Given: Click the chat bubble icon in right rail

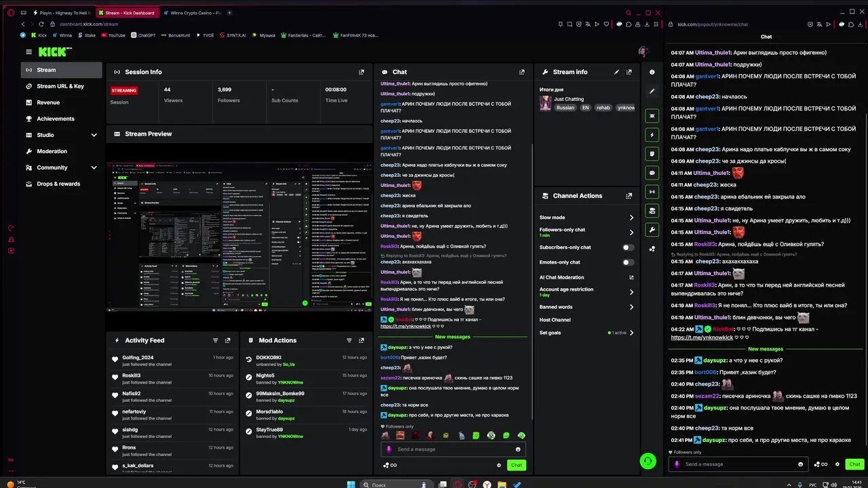Looking at the screenshot, I should coord(652,173).
